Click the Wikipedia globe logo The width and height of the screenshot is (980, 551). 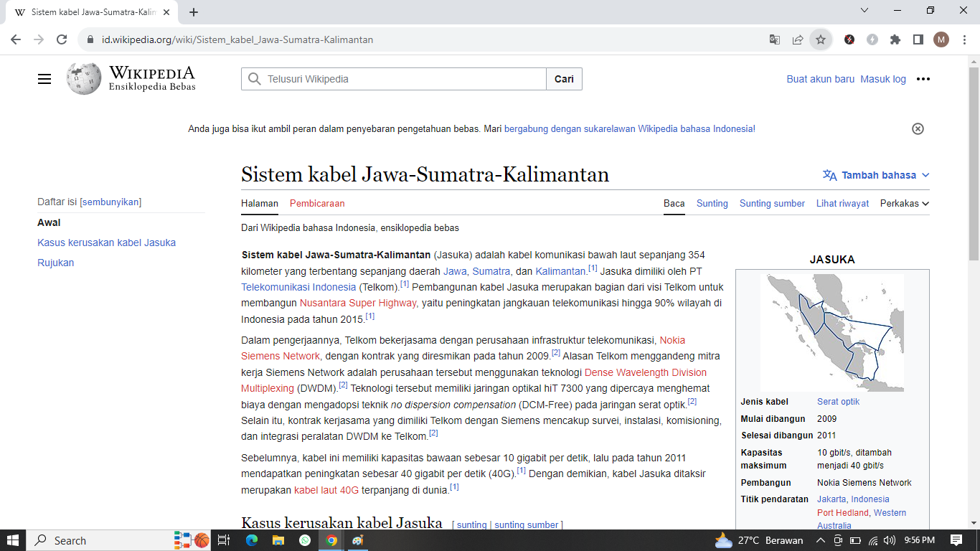point(84,79)
